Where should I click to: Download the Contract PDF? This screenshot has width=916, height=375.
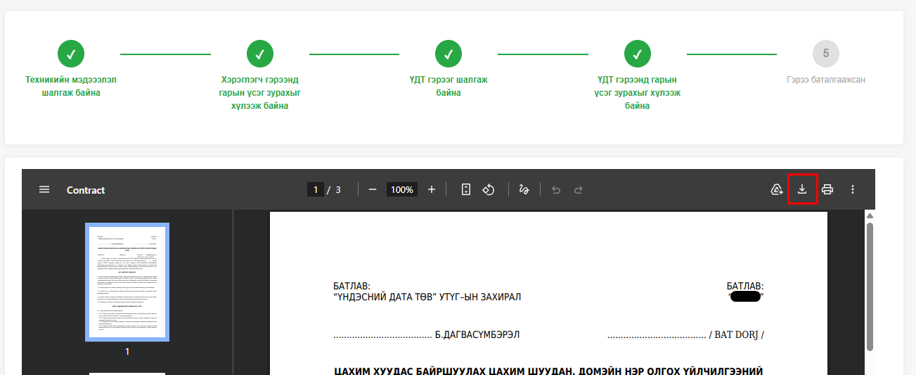tap(802, 189)
